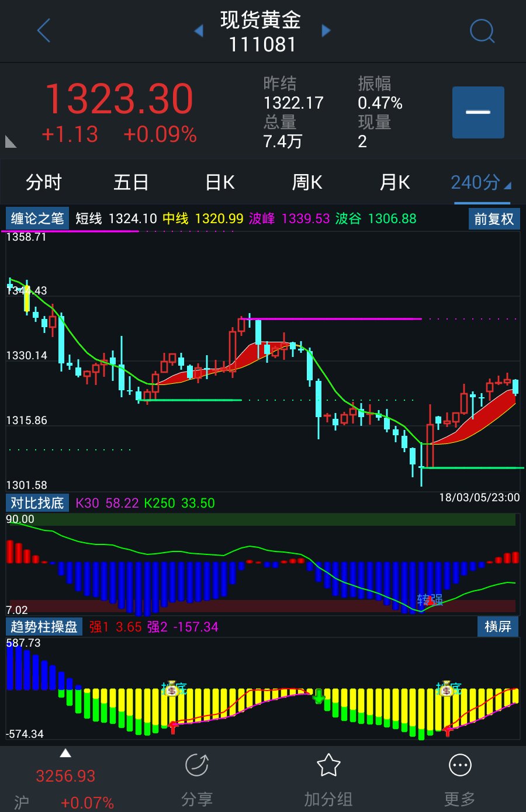Viewport: 526px width, 812px height.
Task: Tap the K30 58.22 reading
Action: (x=107, y=503)
